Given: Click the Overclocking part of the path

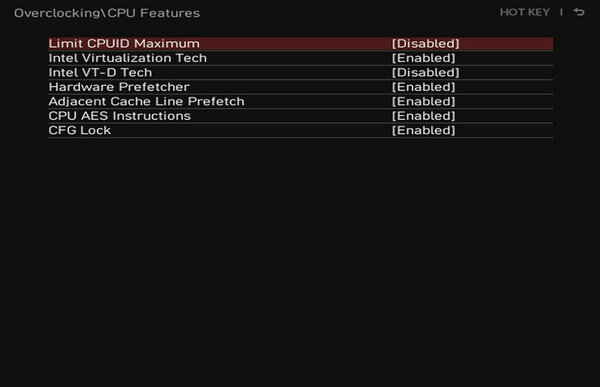Looking at the screenshot, I should click(57, 13).
